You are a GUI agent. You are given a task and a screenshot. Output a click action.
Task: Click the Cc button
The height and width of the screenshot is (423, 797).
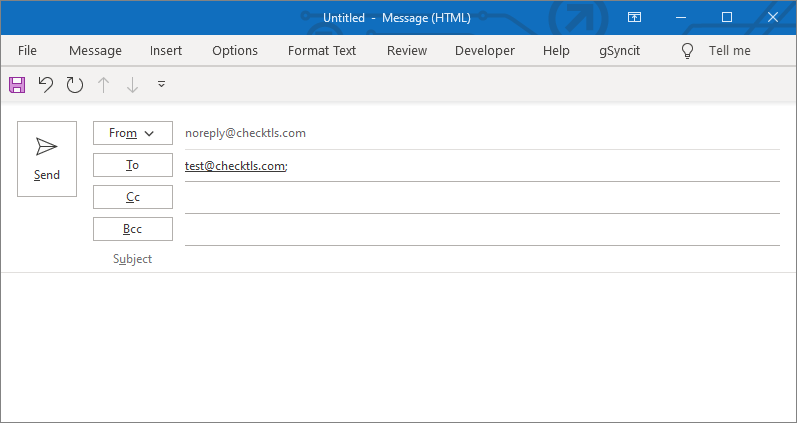pyautogui.click(x=133, y=197)
